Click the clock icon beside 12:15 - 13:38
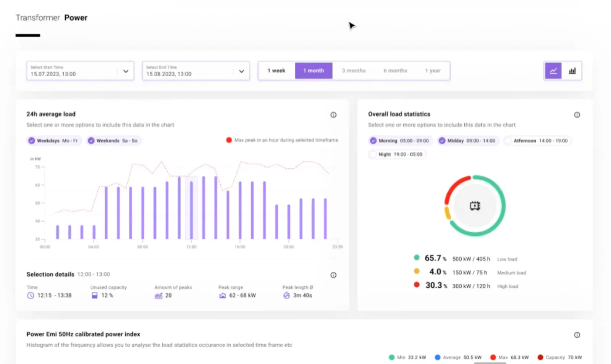Screen dimensions: 611x364 click(x=31, y=295)
